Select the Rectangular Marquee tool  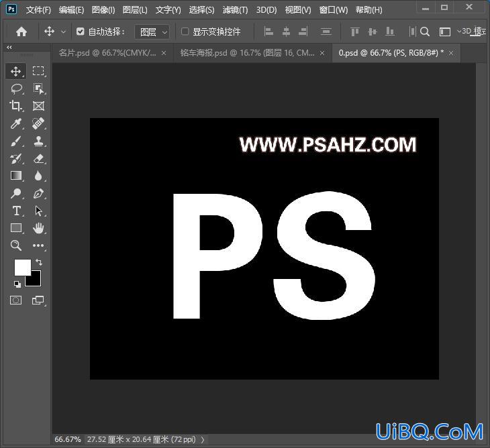point(38,72)
